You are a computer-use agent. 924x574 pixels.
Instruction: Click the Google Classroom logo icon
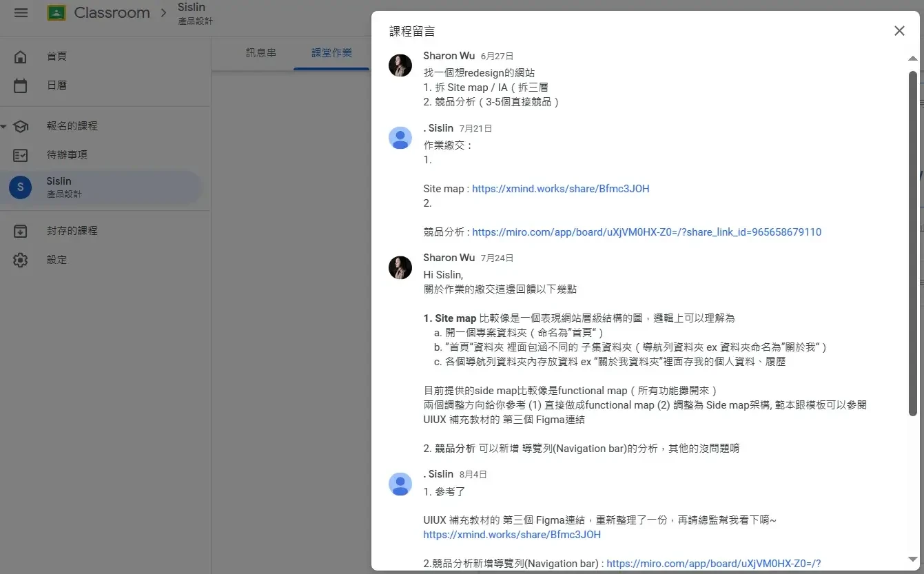click(57, 13)
